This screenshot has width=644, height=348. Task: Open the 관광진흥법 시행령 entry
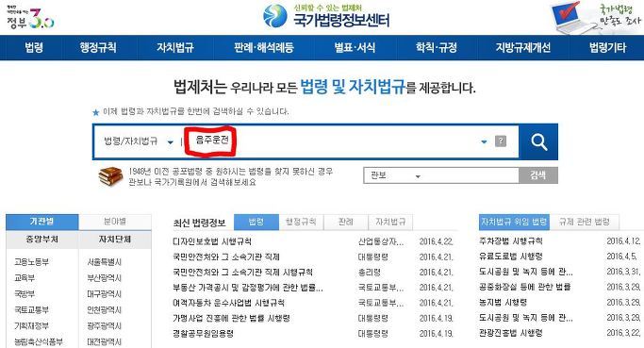tap(510, 333)
